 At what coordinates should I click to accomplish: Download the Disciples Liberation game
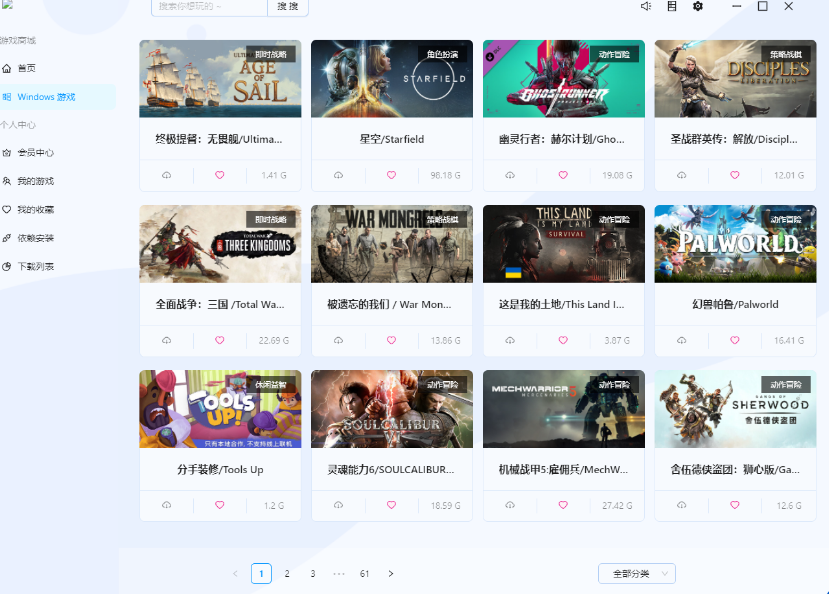(681, 175)
